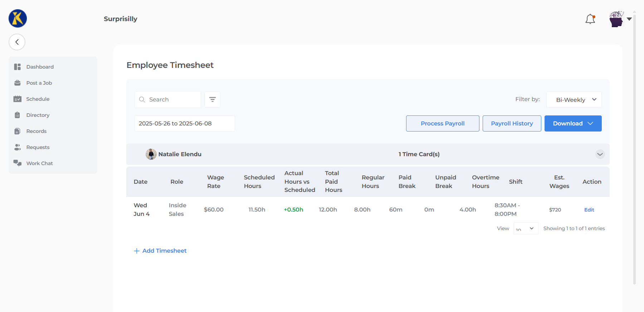Click the plus icon beside Add Timesheet

point(137,251)
